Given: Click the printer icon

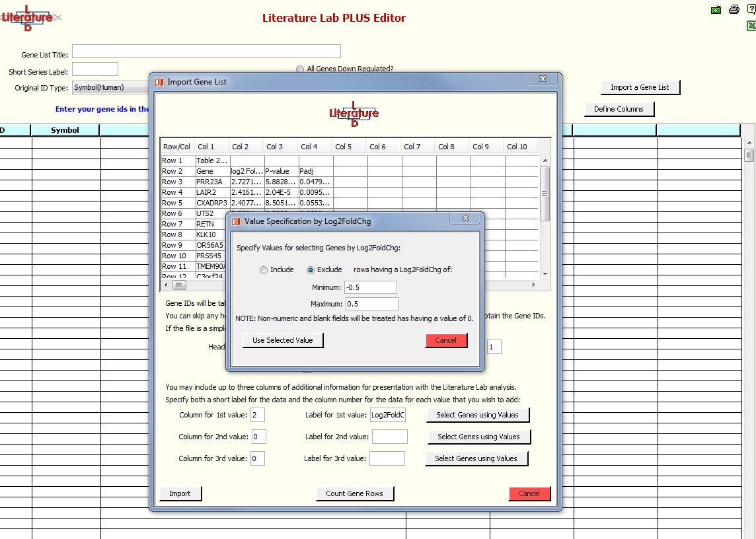Looking at the screenshot, I should click(734, 9).
